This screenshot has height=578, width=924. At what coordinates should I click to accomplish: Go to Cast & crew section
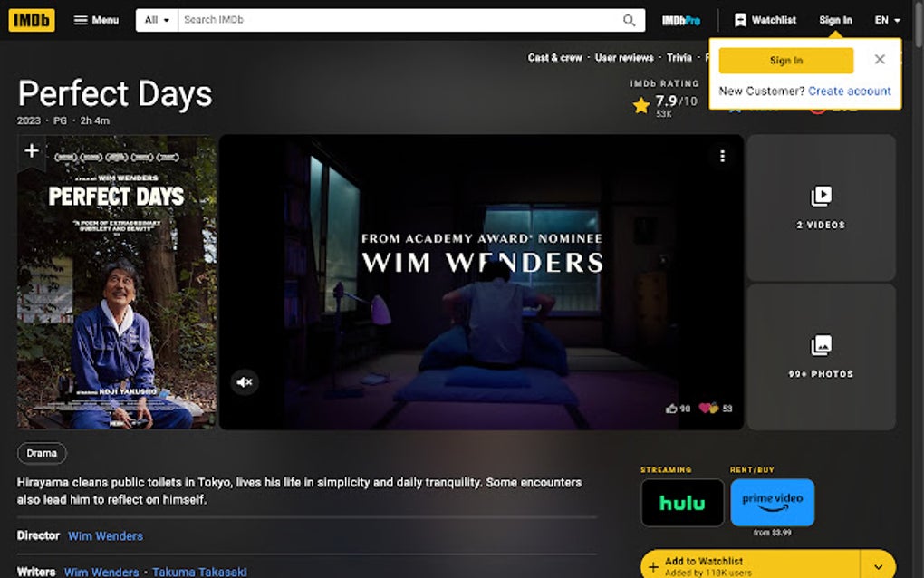554,58
